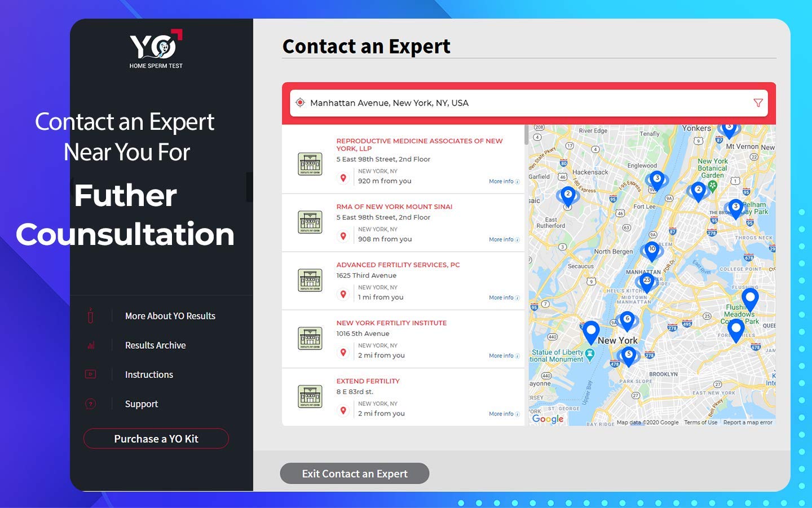The height and width of the screenshot is (508, 812).
Task: Open More About YO Results
Action: pyautogui.click(x=170, y=316)
